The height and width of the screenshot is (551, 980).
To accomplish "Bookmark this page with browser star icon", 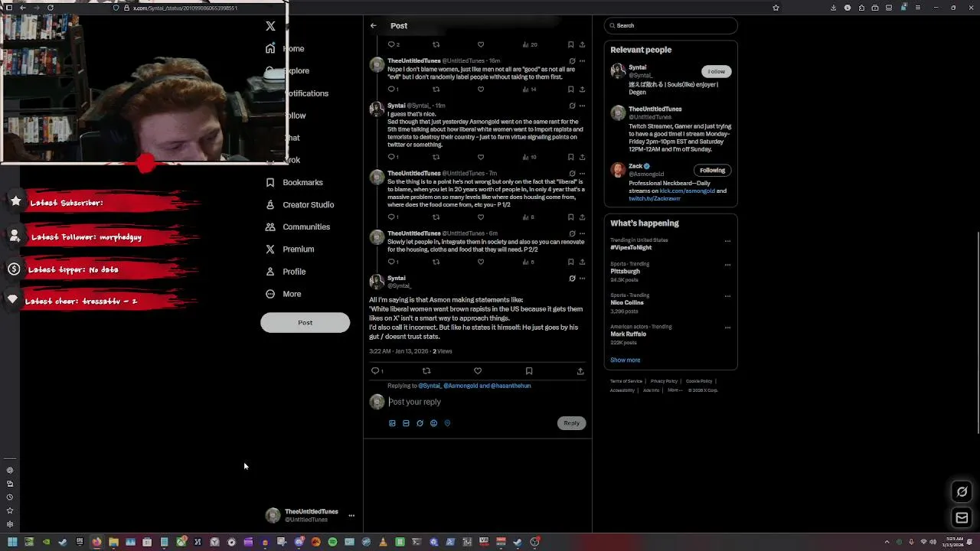I will click(776, 8).
